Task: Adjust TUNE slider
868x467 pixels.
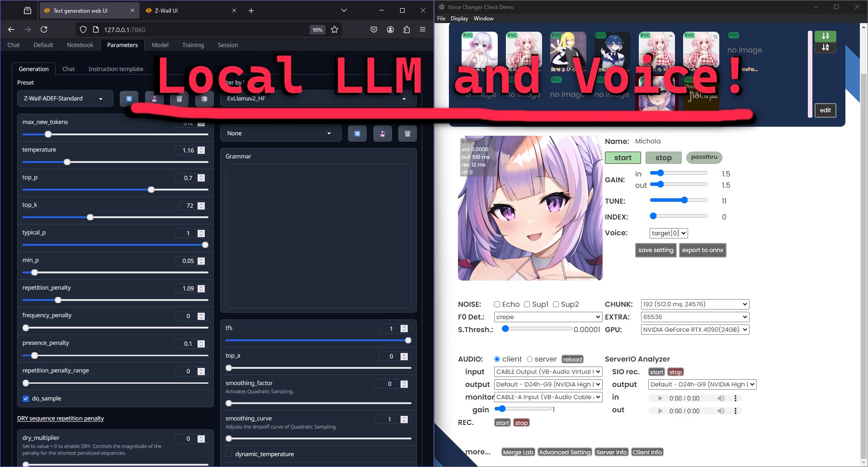Action: coord(679,200)
